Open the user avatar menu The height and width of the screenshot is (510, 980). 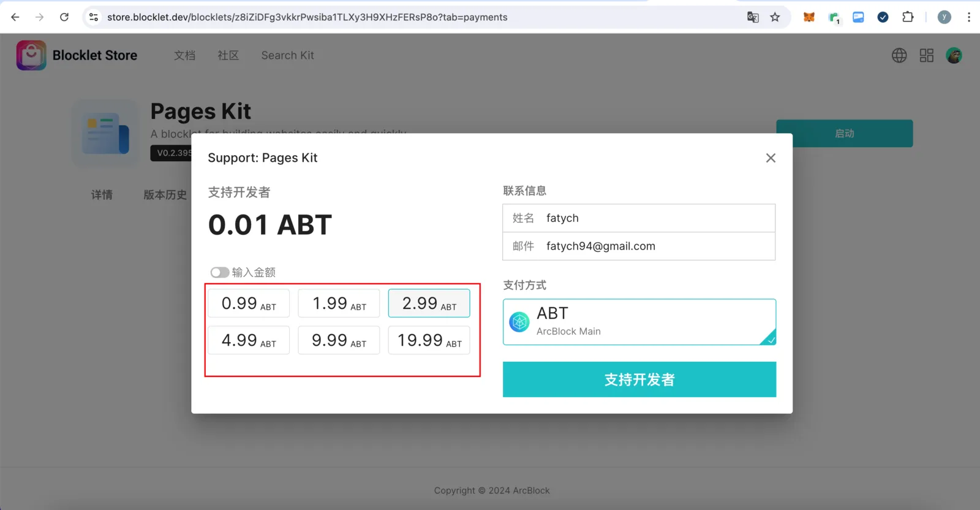[x=954, y=55]
